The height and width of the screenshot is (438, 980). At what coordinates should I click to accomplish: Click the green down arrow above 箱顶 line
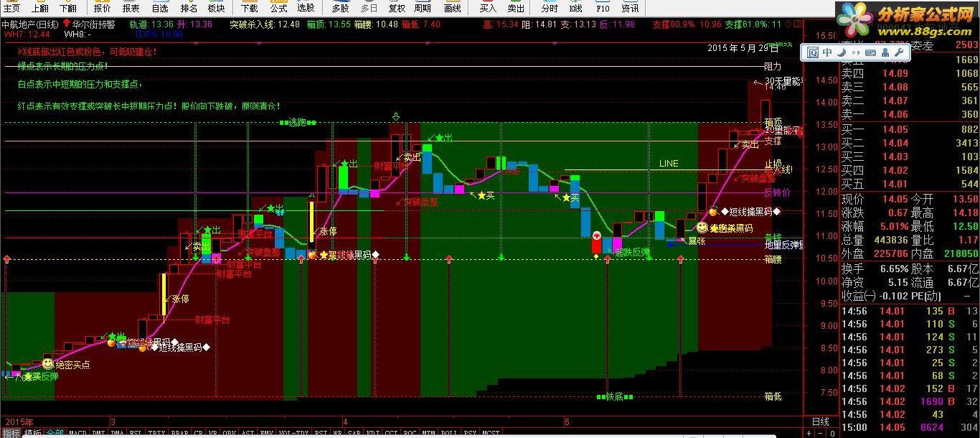(395, 116)
